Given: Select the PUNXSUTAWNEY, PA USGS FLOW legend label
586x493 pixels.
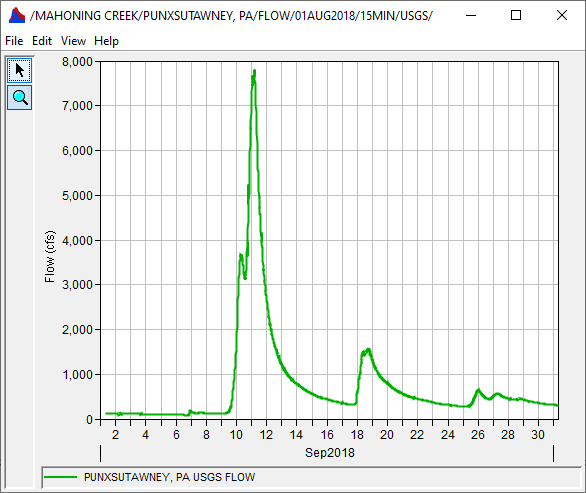Looking at the screenshot, I should click(x=169, y=477).
